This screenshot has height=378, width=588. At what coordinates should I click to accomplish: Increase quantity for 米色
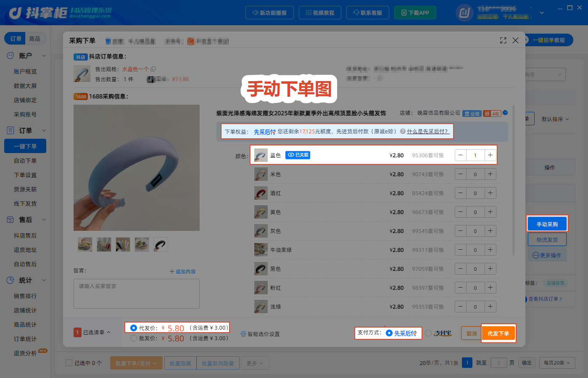tap(490, 174)
